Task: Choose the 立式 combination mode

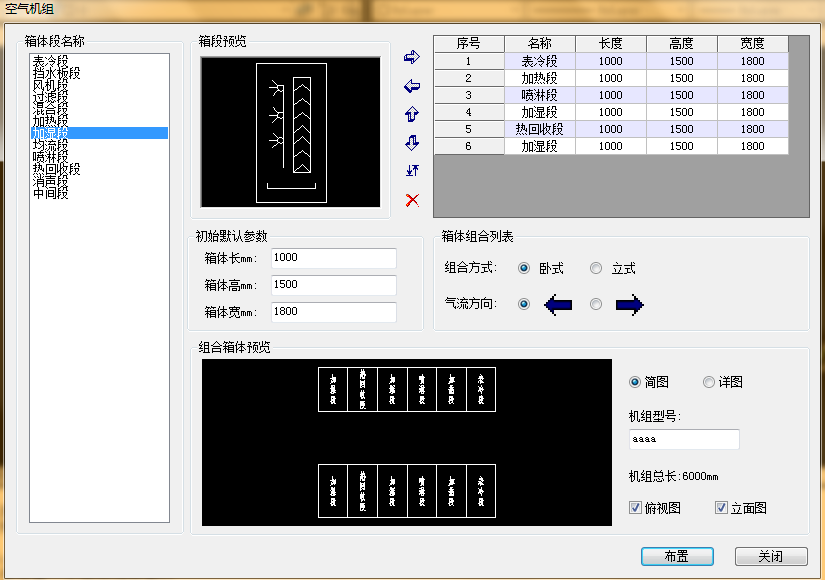Action: coord(597,269)
